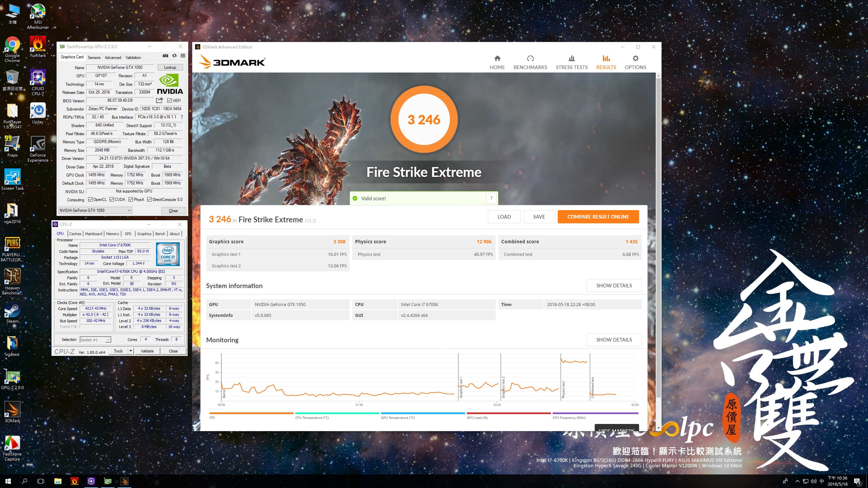Screen dimensions: 868x488
Task: Open the CPU-Z Graphics tab
Action: pos(144,234)
